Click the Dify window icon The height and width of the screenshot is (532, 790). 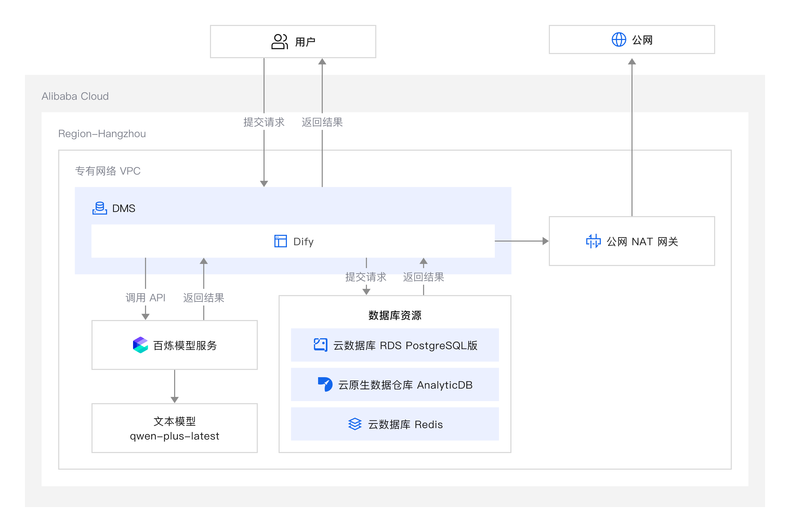click(281, 241)
